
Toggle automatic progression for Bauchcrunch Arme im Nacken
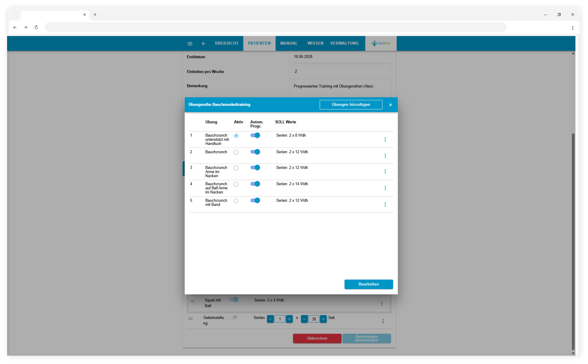click(x=255, y=168)
